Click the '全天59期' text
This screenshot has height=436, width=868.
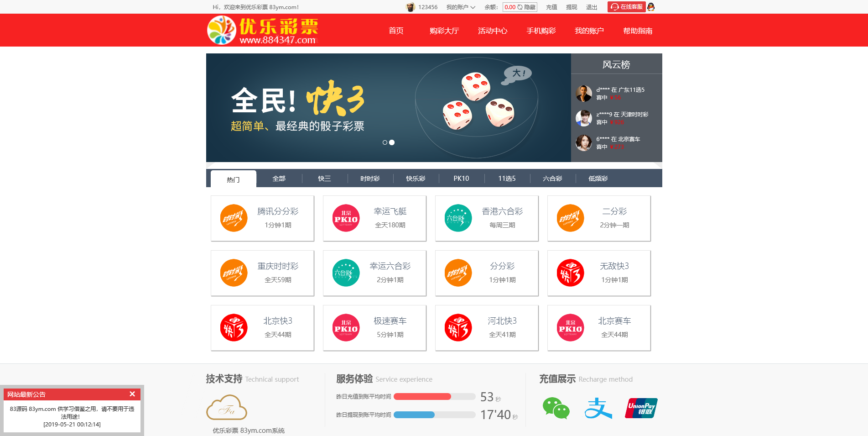278,280
